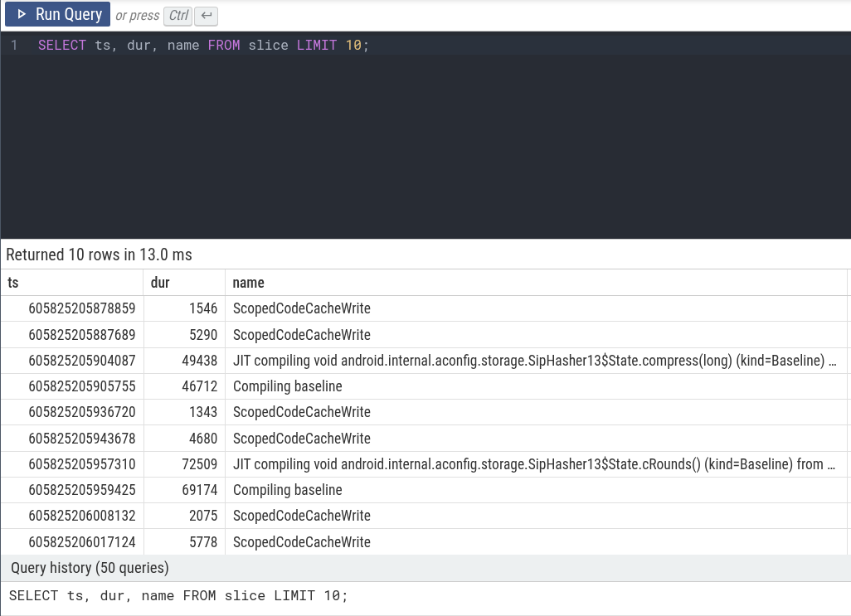Click the Run Query button
This screenshot has width=851, height=616.
coord(58,14)
